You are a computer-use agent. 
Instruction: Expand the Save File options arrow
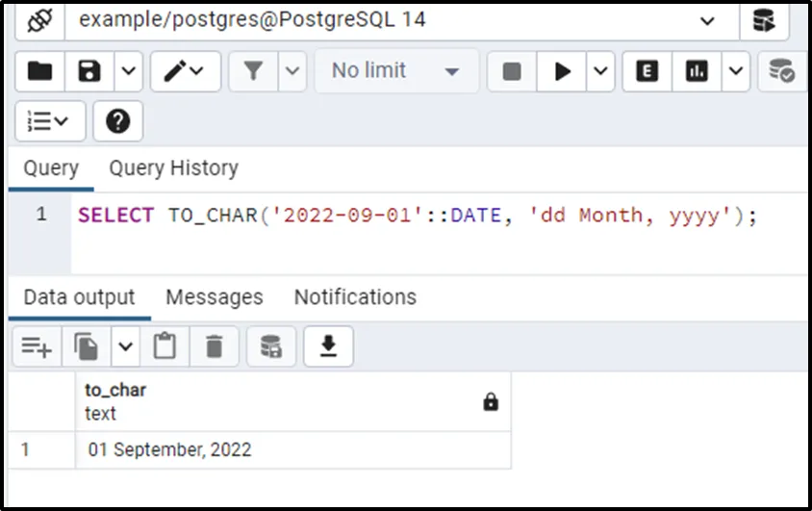pos(129,71)
